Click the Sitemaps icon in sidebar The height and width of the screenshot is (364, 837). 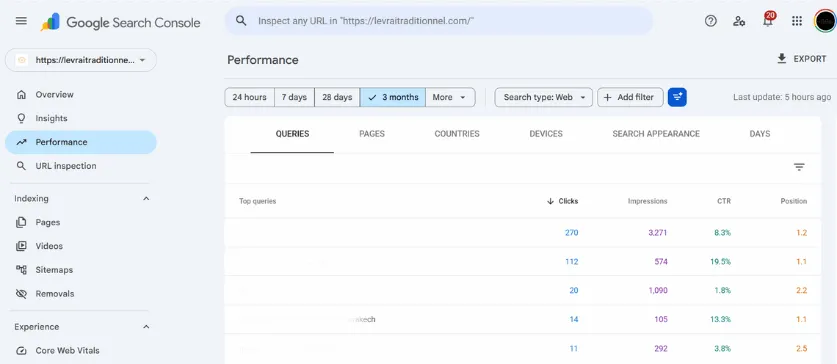pyautogui.click(x=21, y=270)
